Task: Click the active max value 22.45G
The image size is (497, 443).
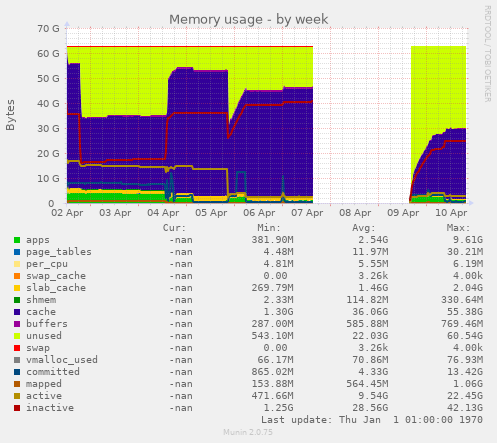Action: click(465, 396)
